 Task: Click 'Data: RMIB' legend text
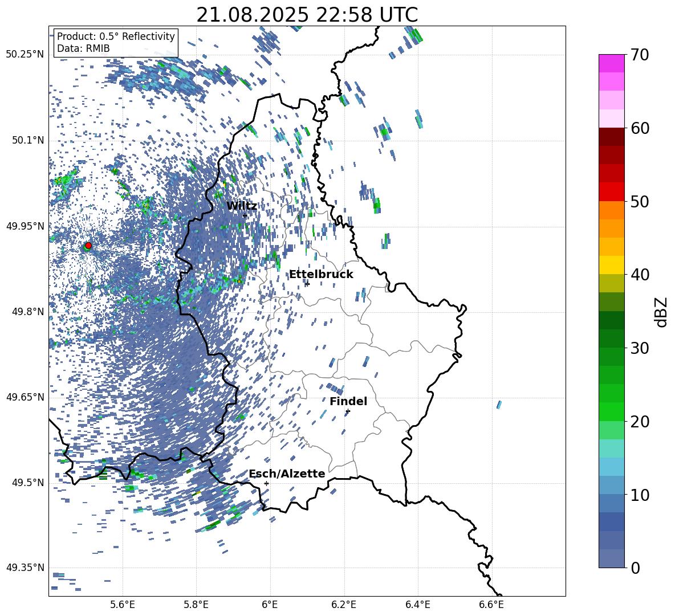pos(83,48)
